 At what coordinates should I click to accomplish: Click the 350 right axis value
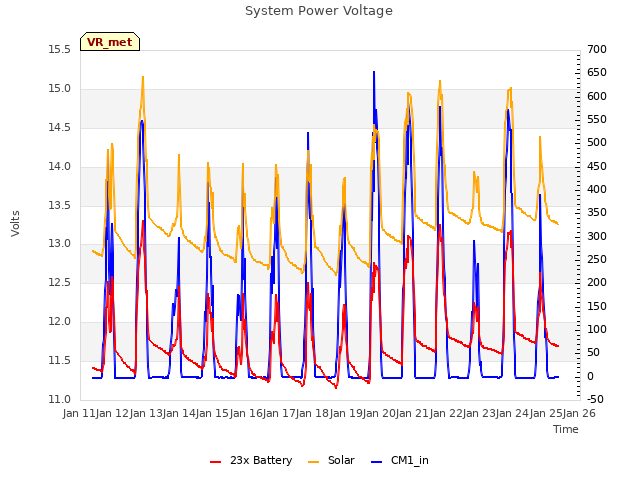(597, 213)
